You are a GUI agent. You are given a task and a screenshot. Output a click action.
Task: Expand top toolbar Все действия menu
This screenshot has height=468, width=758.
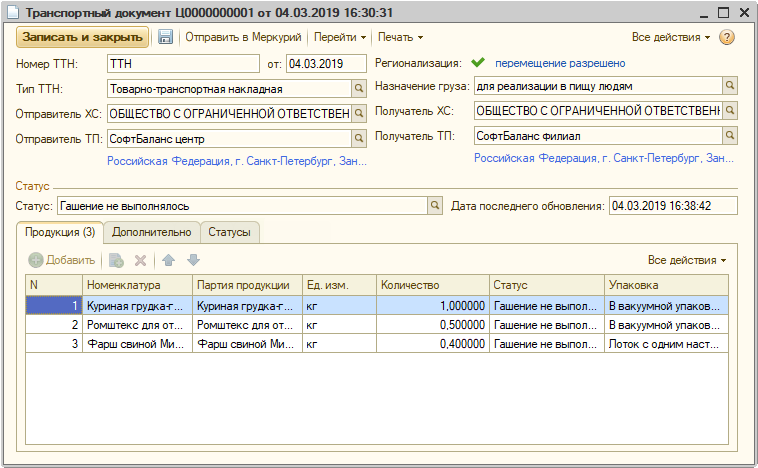pos(671,37)
